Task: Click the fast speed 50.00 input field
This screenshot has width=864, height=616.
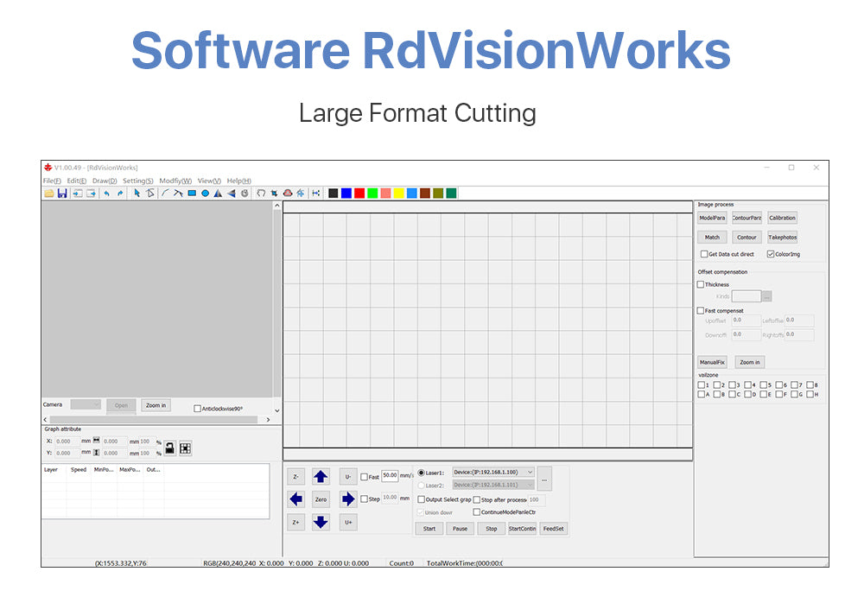Action: tap(390, 475)
